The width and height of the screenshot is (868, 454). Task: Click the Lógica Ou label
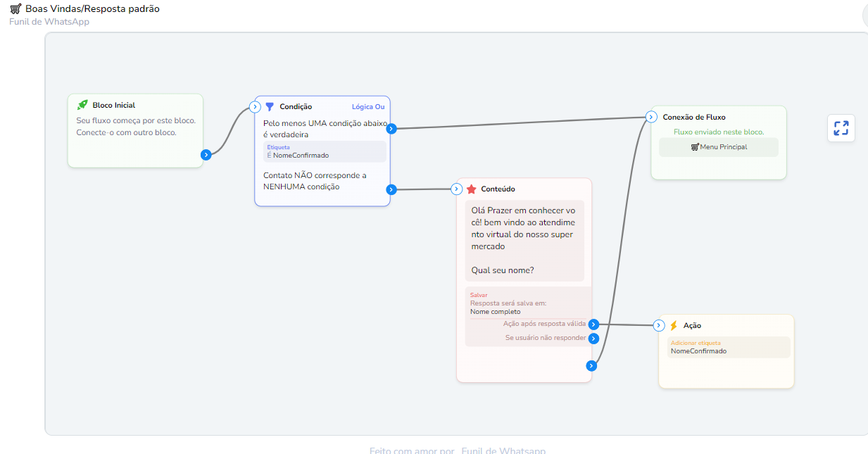[x=368, y=107]
